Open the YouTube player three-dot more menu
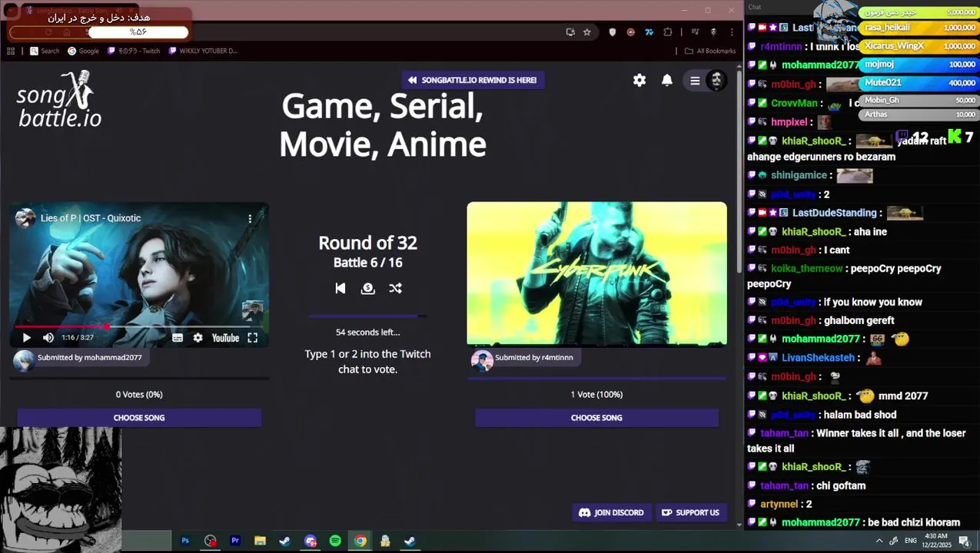The width and height of the screenshot is (980, 553). point(250,218)
